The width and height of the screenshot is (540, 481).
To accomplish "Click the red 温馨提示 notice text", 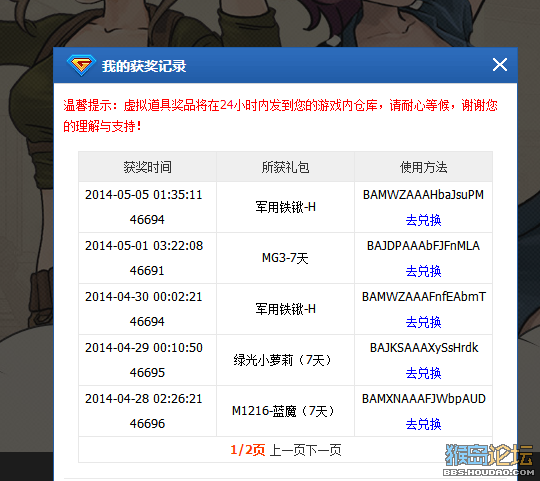I will (280, 116).
